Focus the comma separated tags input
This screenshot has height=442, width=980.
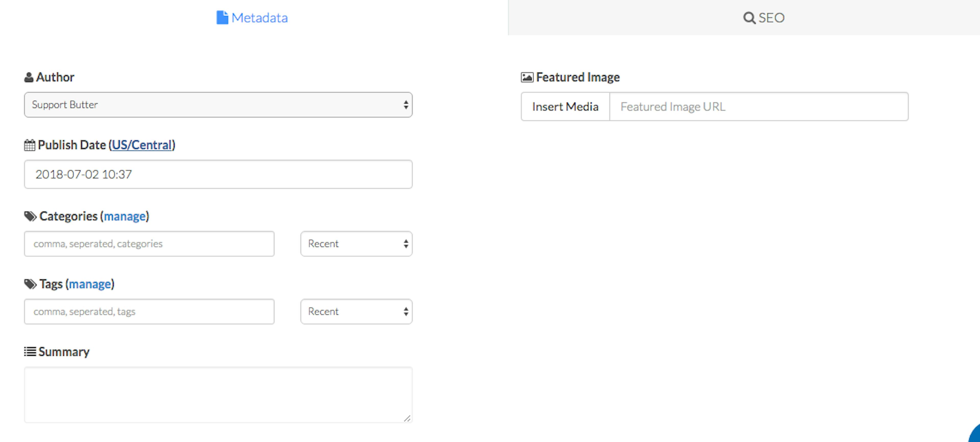point(149,311)
